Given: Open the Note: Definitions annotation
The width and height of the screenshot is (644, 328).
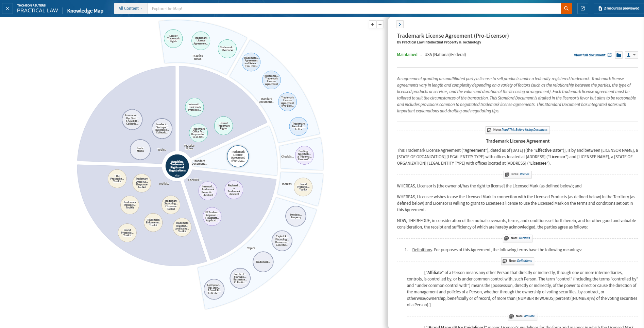Looking at the screenshot, I should pos(518,261).
